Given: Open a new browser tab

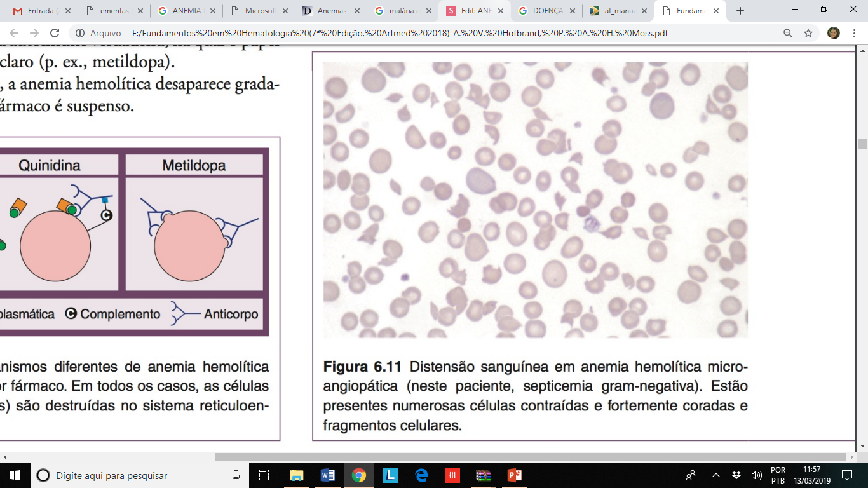Looking at the screenshot, I should click(740, 11).
